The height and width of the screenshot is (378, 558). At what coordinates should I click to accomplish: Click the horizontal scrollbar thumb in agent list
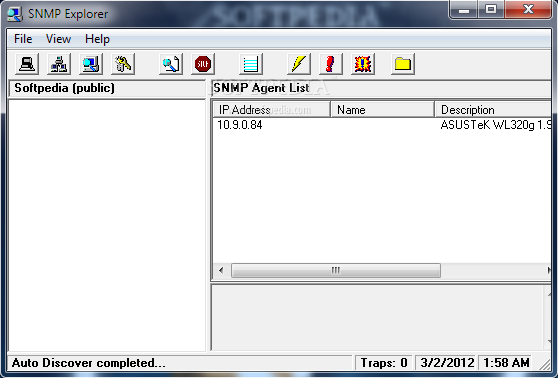click(336, 271)
